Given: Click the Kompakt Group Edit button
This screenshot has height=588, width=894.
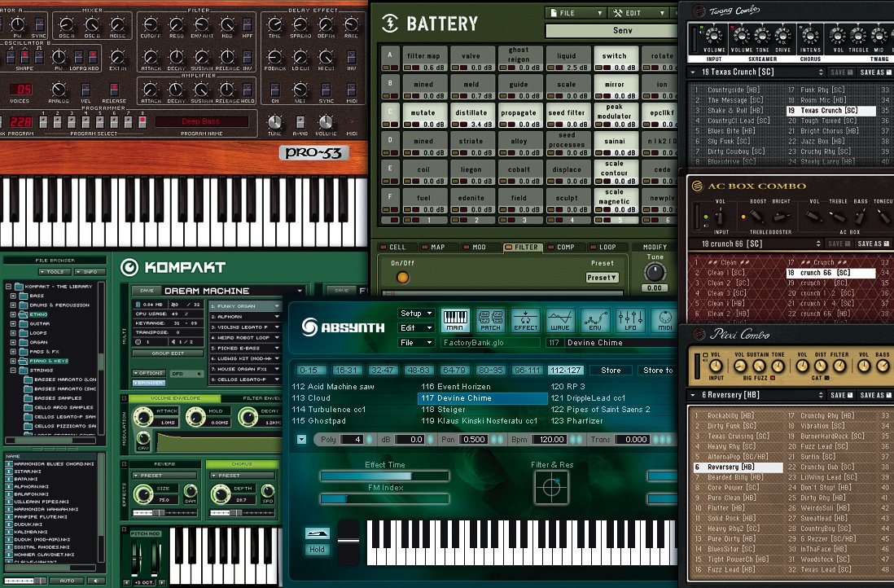Looking at the screenshot, I should pos(168,353).
